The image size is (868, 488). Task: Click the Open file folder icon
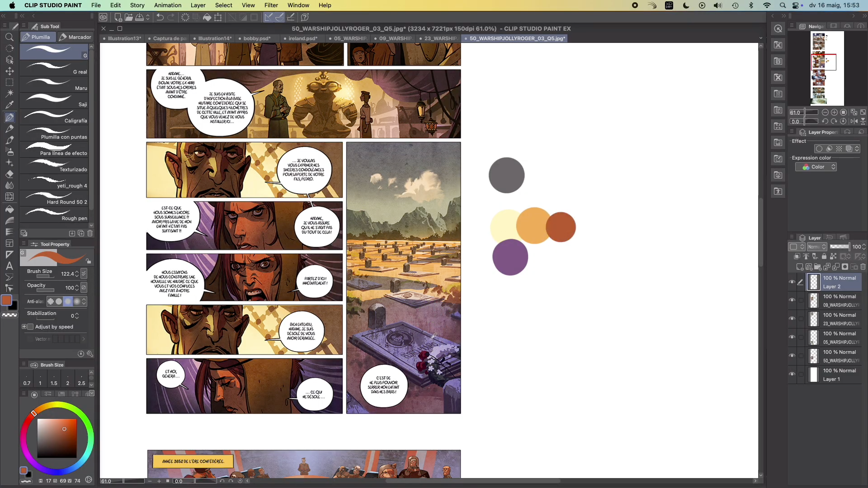(129, 17)
